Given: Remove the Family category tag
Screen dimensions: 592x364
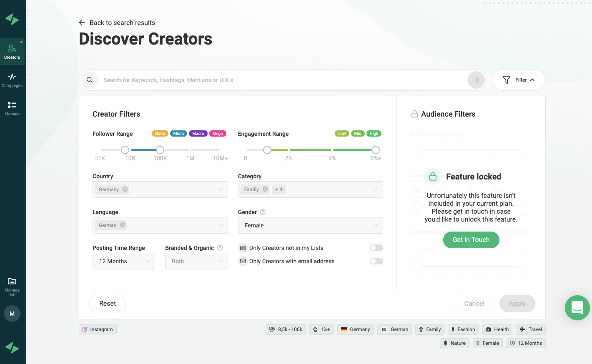Looking at the screenshot, I should 265,189.
